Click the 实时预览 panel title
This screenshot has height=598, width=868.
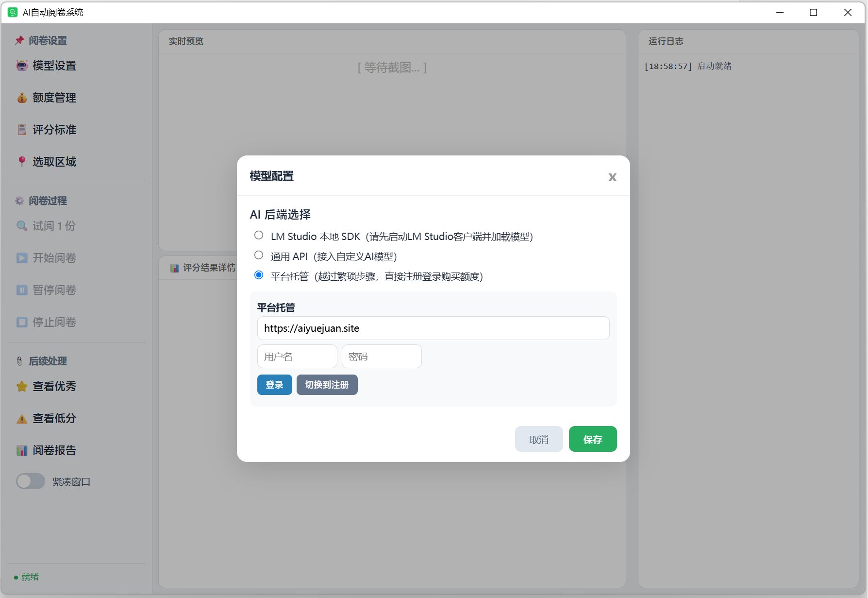coord(186,41)
